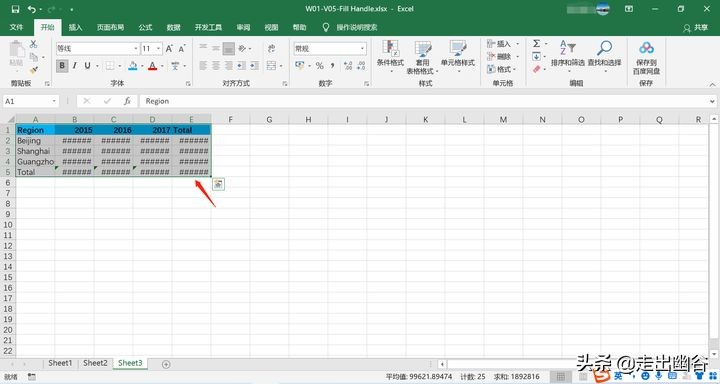Viewport: 720px width, 384px height.
Task: Open Conditional Formatting (条件格式)
Action: (390, 57)
